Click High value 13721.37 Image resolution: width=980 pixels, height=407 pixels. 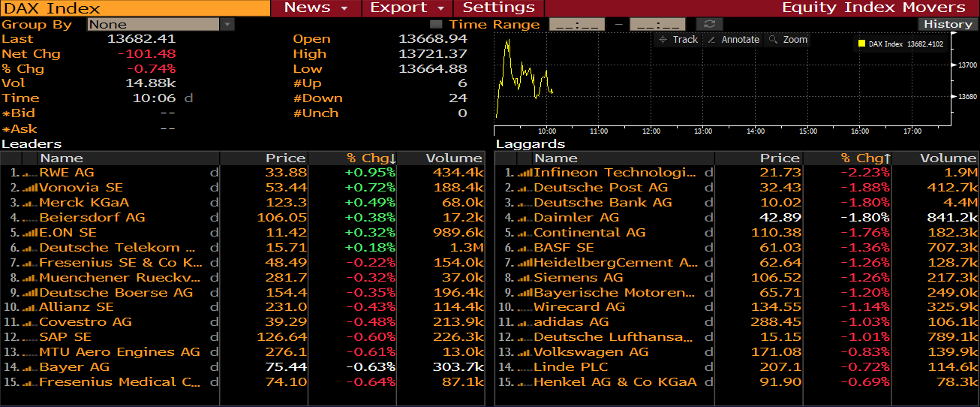432,54
